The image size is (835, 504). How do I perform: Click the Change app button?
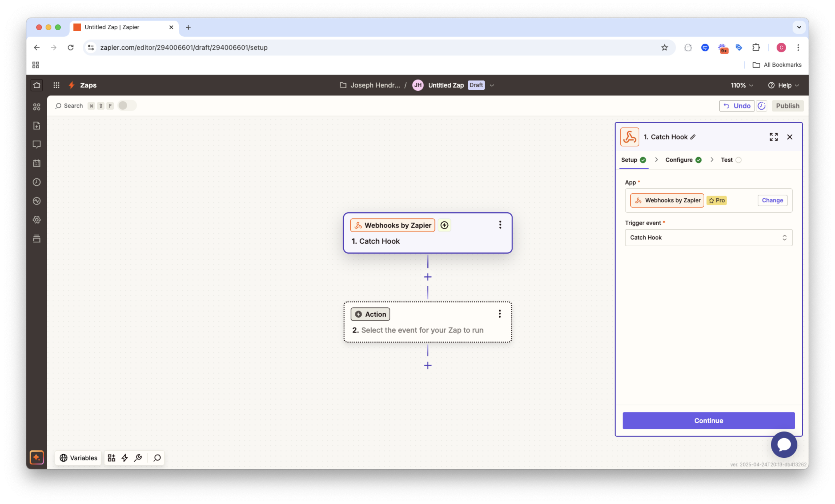click(x=772, y=200)
